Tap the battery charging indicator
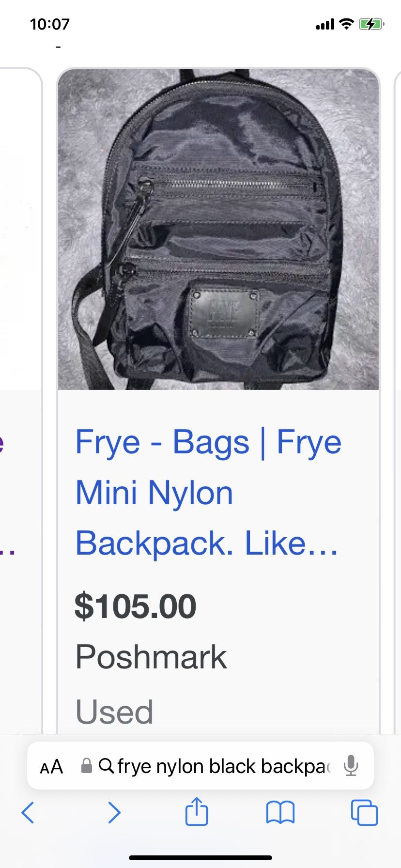401x868 pixels. pyautogui.click(x=371, y=24)
